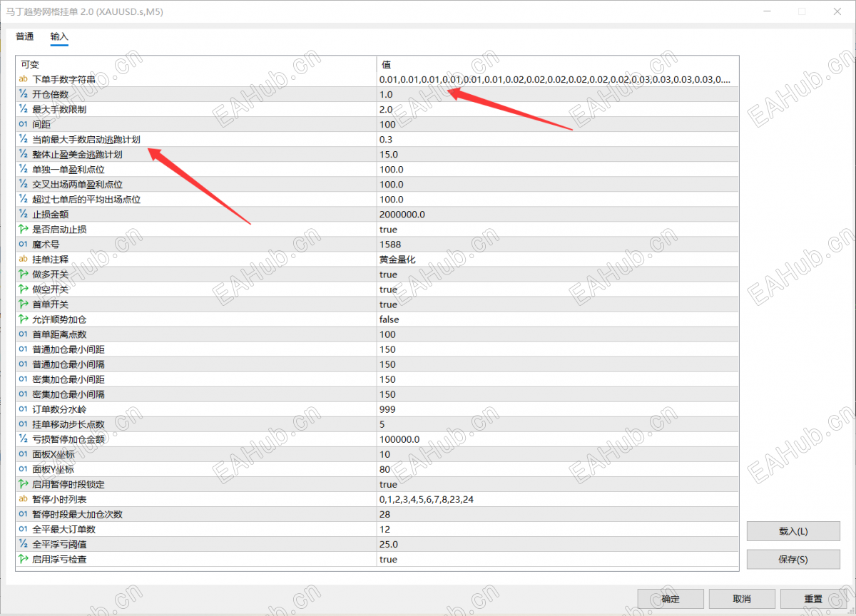Click the boolean icon beside 做多开关
Image resolution: width=856 pixels, height=616 pixels.
24,274
